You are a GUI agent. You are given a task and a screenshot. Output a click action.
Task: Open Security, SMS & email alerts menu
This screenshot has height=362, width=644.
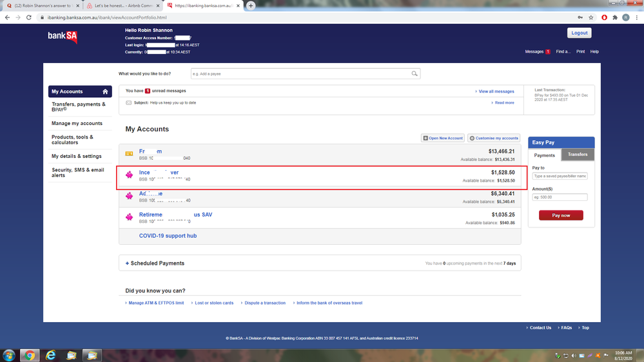[x=78, y=173]
